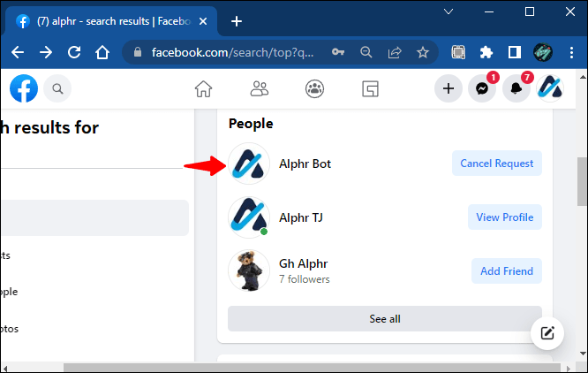Viewport: 588px width, 373px height.
Task: Open a new browser tab
Action: pyautogui.click(x=237, y=21)
